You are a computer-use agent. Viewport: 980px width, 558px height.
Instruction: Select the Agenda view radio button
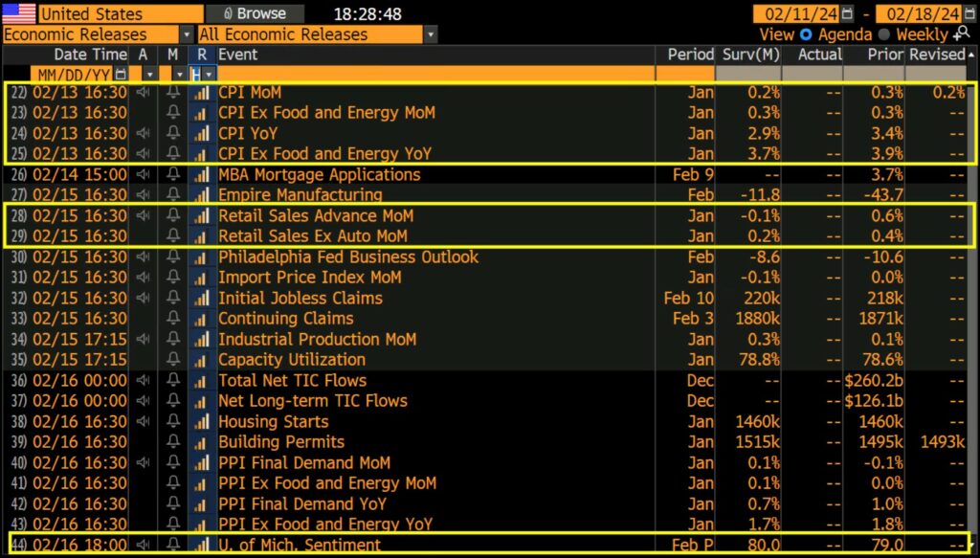pyautogui.click(x=806, y=34)
